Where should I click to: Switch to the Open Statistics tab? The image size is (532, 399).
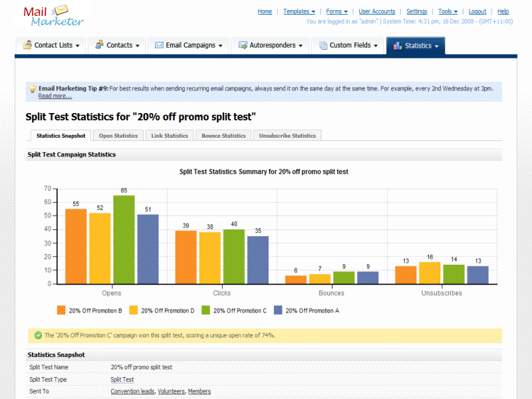[118, 136]
